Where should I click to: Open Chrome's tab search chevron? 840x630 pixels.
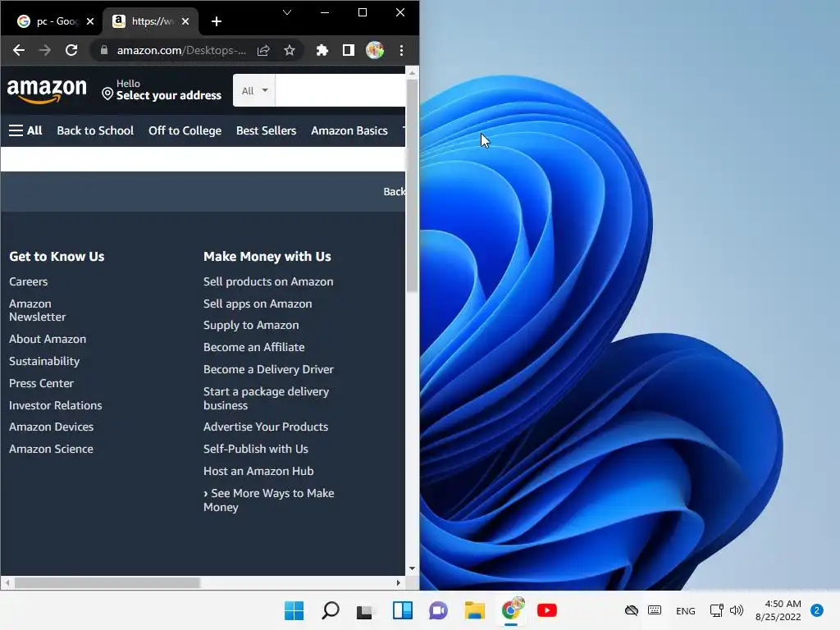[287, 12]
